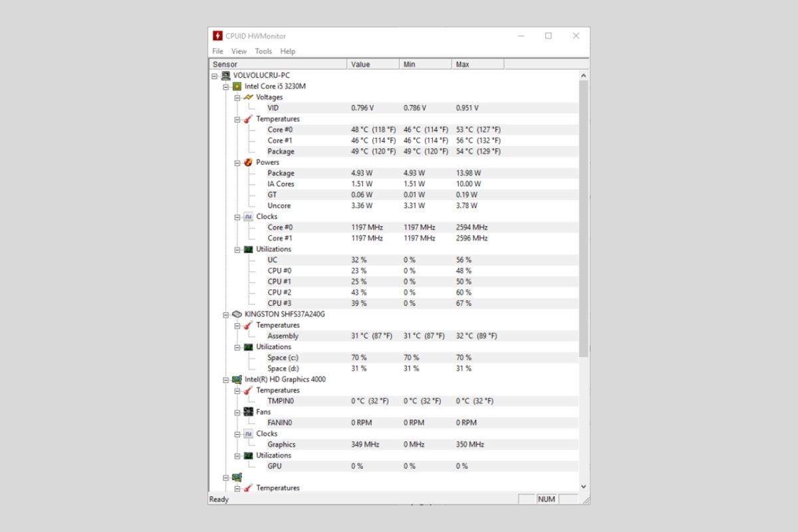Image resolution: width=798 pixels, height=532 pixels.
Task: Click the KINGSTON Temperatures thermometer icon
Action: click(x=248, y=325)
